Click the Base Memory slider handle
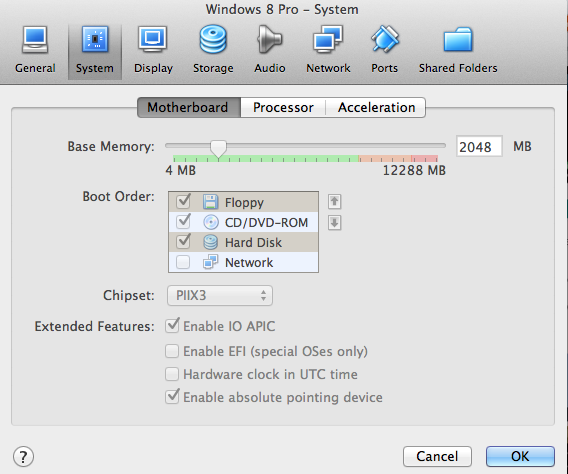 [218, 148]
